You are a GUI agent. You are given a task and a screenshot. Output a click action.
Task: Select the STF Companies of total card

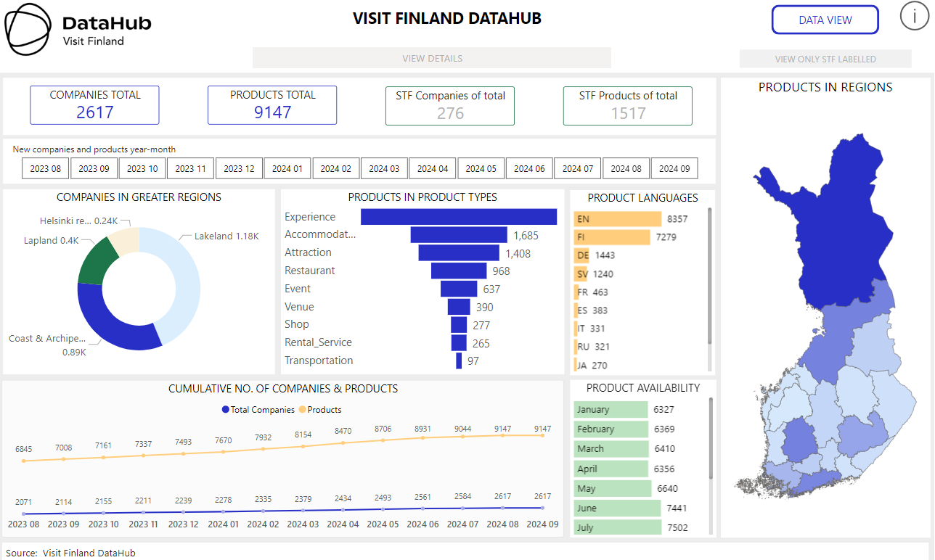[450, 106]
